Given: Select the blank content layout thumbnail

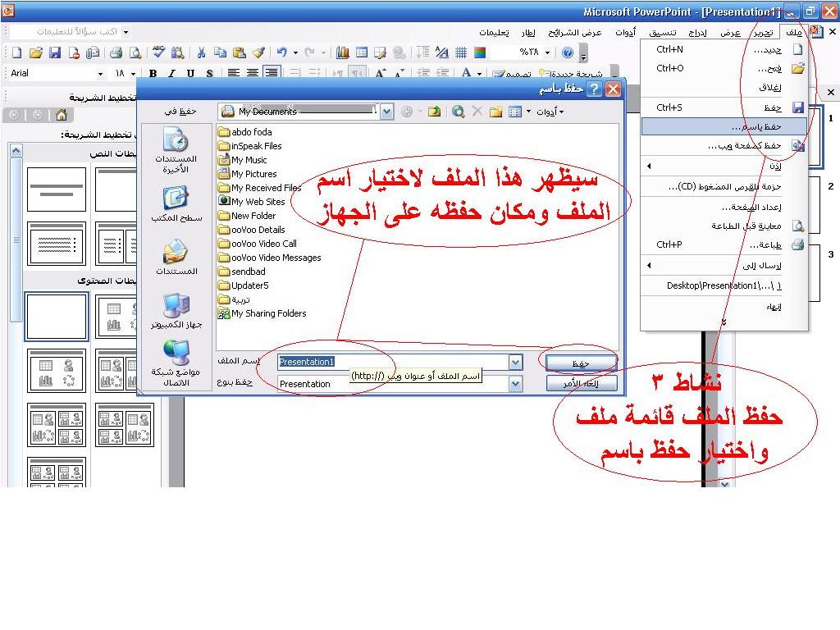Looking at the screenshot, I should pyautogui.click(x=57, y=316).
